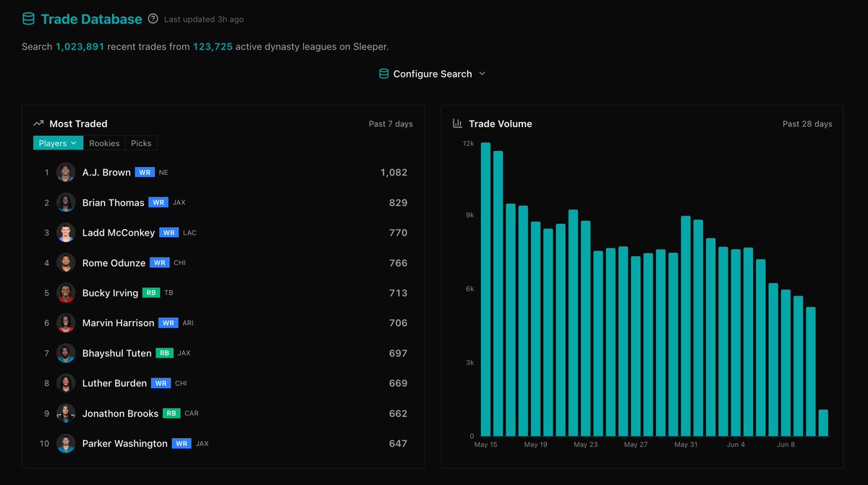Open A.J. Brown player name link
Image resolution: width=868 pixels, height=485 pixels.
point(106,173)
